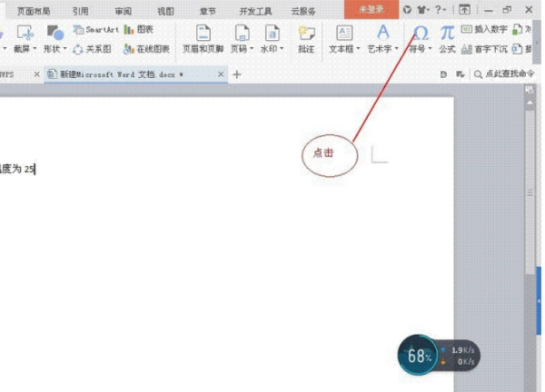Insert SmartArt graphic
This screenshot has height=392, width=545.
96,30
